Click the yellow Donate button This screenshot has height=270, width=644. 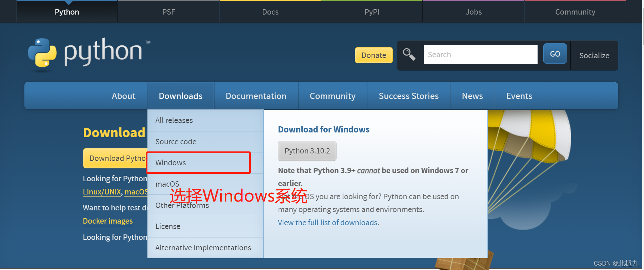(374, 55)
